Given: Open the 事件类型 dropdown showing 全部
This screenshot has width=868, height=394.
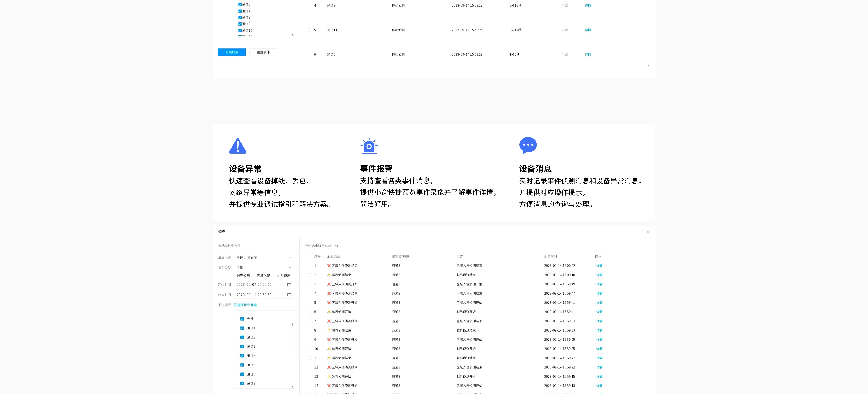Looking at the screenshot, I should [263, 268].
